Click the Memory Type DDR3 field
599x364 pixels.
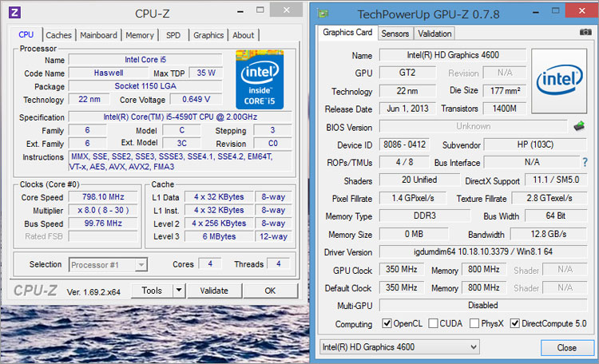pos(425,216)
